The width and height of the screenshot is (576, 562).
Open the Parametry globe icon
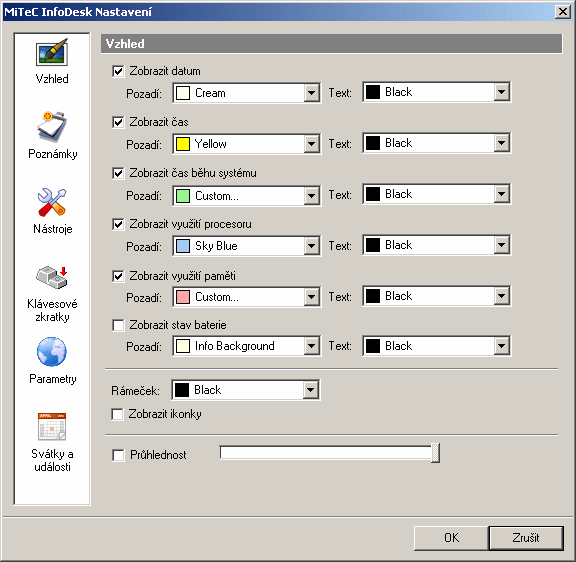(52, 352)
